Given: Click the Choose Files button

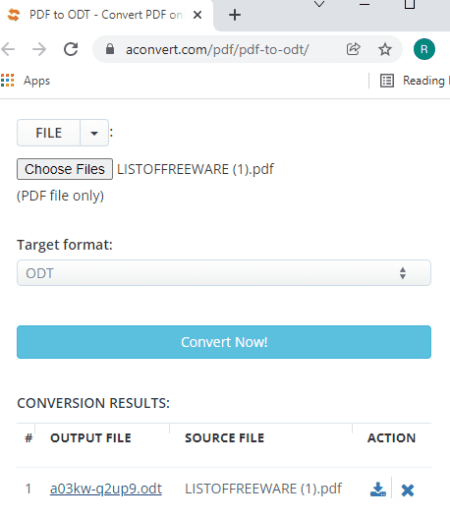Looking at the screenshot, I should [65, 169].
